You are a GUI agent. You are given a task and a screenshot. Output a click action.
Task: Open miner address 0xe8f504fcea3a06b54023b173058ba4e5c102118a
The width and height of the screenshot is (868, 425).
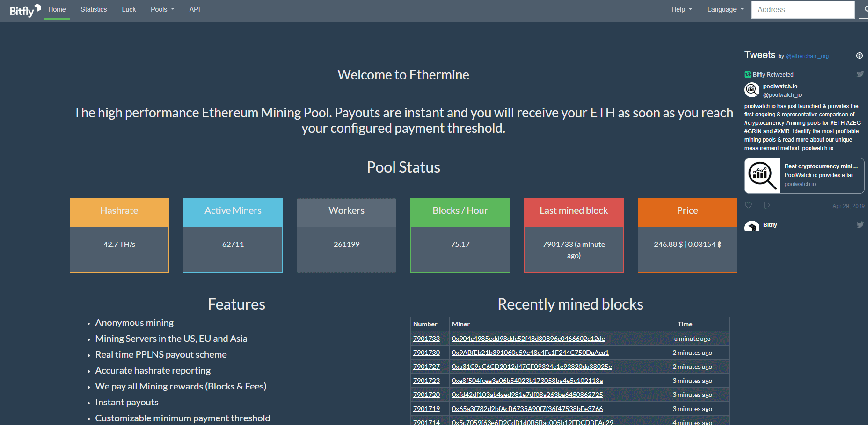point(527,381)
